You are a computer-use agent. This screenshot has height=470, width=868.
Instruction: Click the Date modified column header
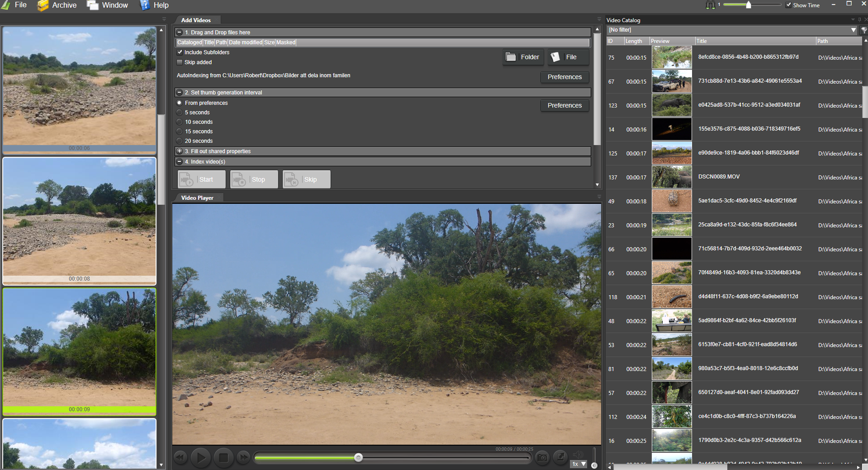[x=246, y=42]
